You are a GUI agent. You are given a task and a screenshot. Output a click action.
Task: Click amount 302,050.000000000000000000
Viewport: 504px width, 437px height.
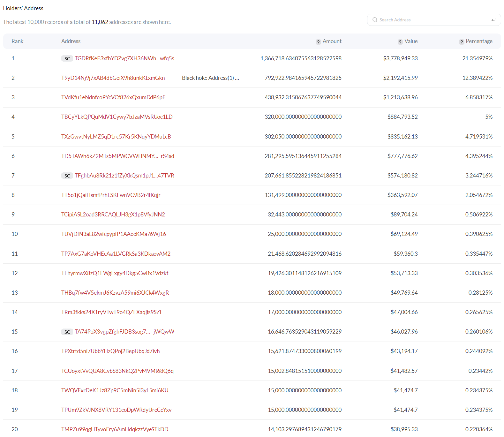[303, 137]
